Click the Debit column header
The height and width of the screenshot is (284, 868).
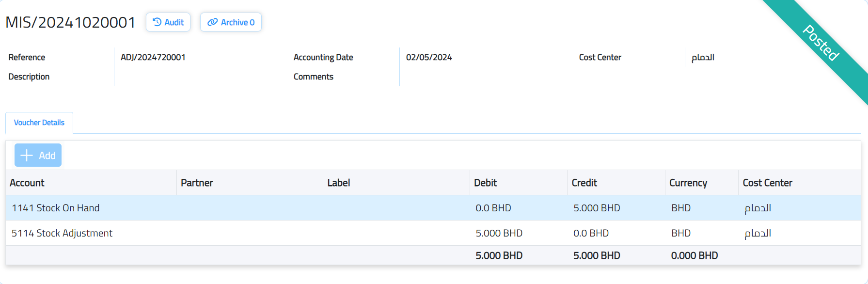click(485, 183)
